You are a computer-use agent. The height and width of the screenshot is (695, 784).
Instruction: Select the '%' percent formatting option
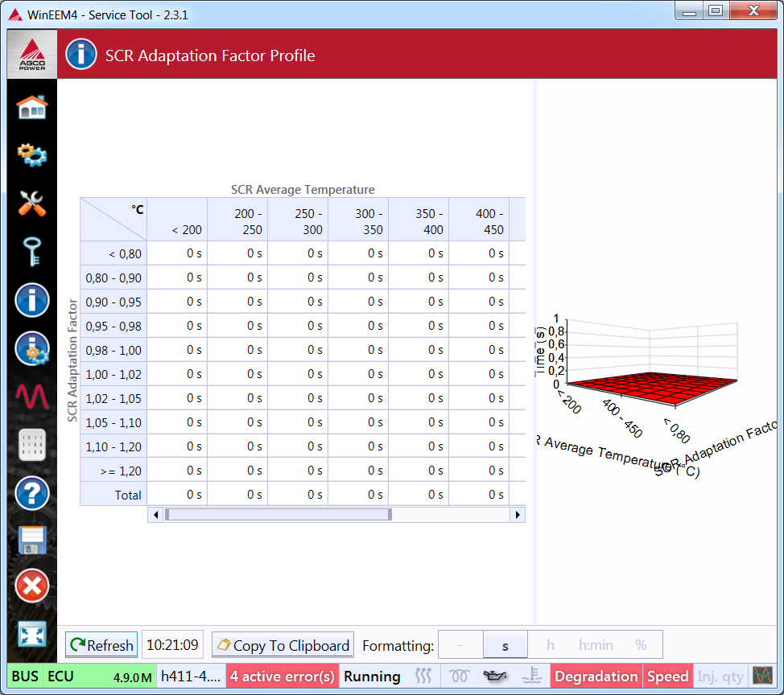[641, 645]
